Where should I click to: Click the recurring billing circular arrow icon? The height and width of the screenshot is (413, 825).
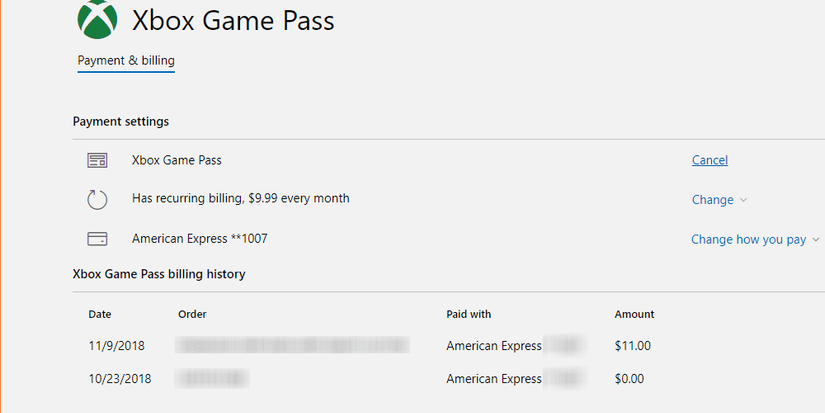pyautogui.click(x=97, y=200)
